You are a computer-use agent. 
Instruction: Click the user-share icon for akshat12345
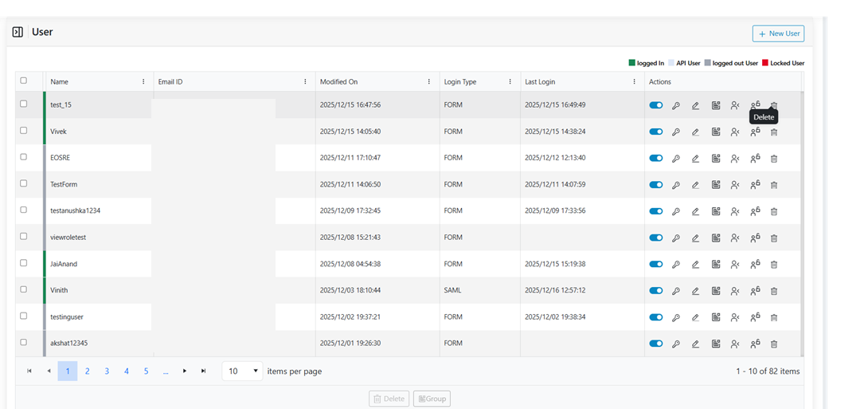coord(734,344)
